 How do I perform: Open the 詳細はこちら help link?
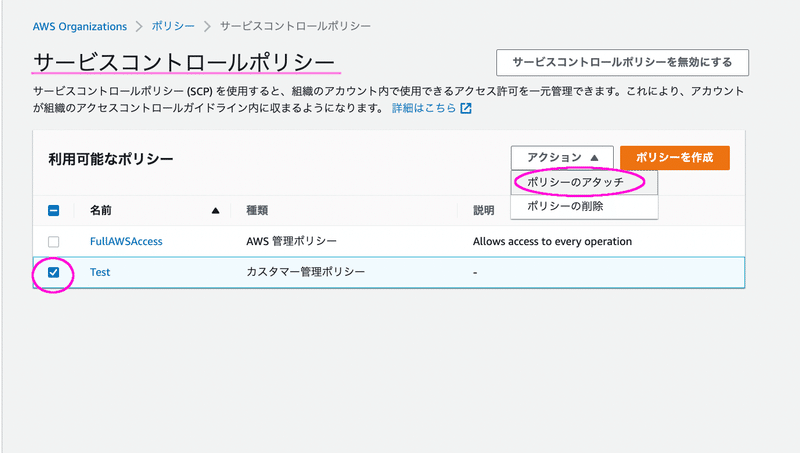(423, 108)
